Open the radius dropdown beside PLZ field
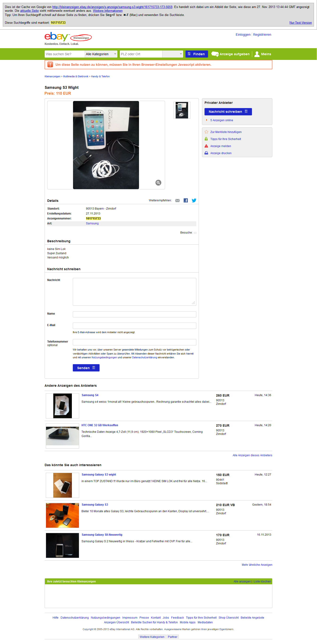The height and width of the screenshot is (644, 317). click(x=173, y=54)
